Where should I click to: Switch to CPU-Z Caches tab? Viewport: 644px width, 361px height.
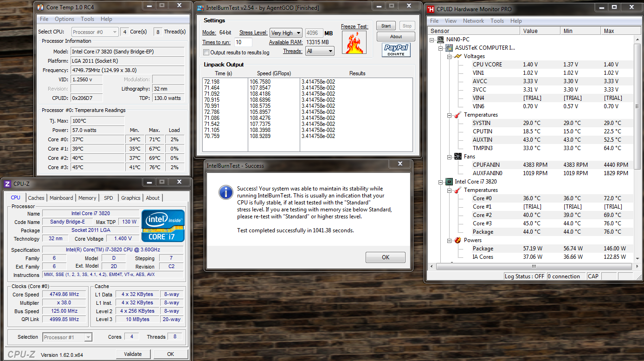36,198
